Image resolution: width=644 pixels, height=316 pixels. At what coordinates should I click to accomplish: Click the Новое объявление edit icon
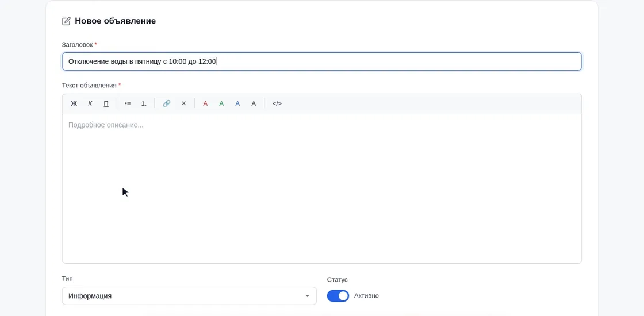pyautogui.click(x=66, y=21)
